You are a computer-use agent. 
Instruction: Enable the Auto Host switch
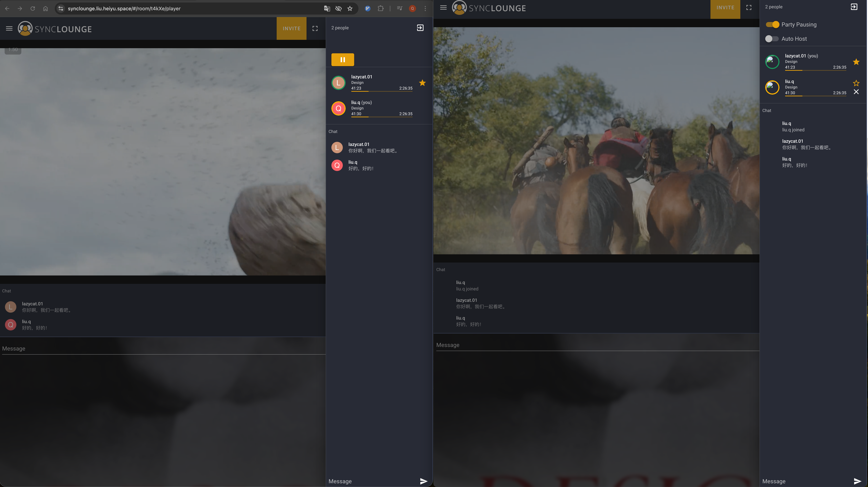point(772,39)
